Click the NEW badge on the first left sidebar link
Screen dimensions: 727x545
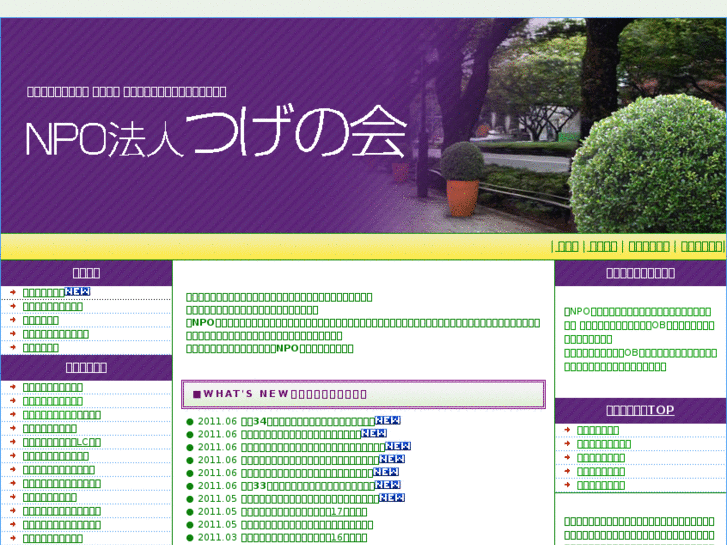pyautogui.click(x=77, y=291)
